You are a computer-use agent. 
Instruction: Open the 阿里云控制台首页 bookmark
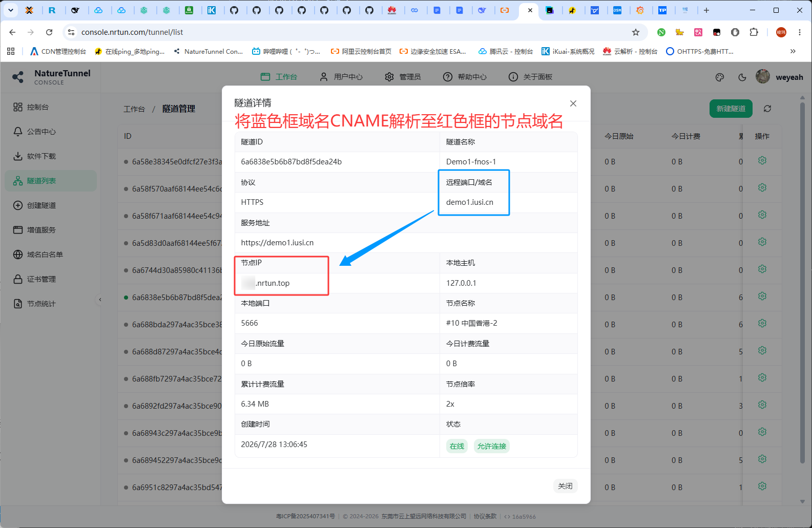(361, 51)
